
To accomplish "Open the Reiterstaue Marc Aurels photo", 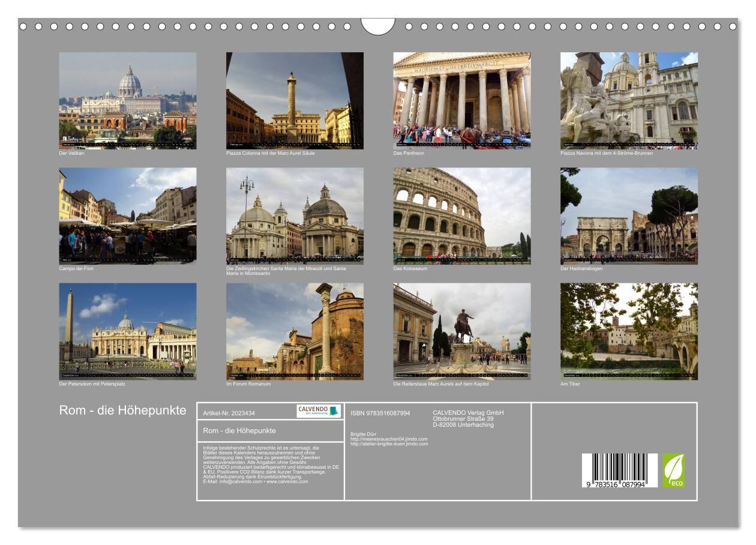I will tap(461, 331).
